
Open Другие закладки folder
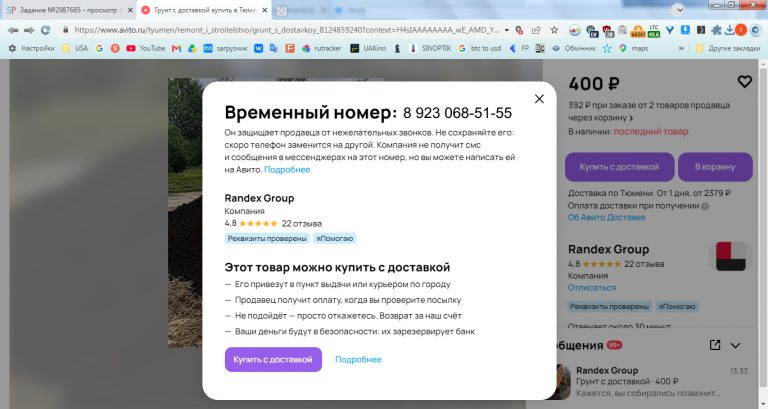pyautogui.click(x=728, y=48)
